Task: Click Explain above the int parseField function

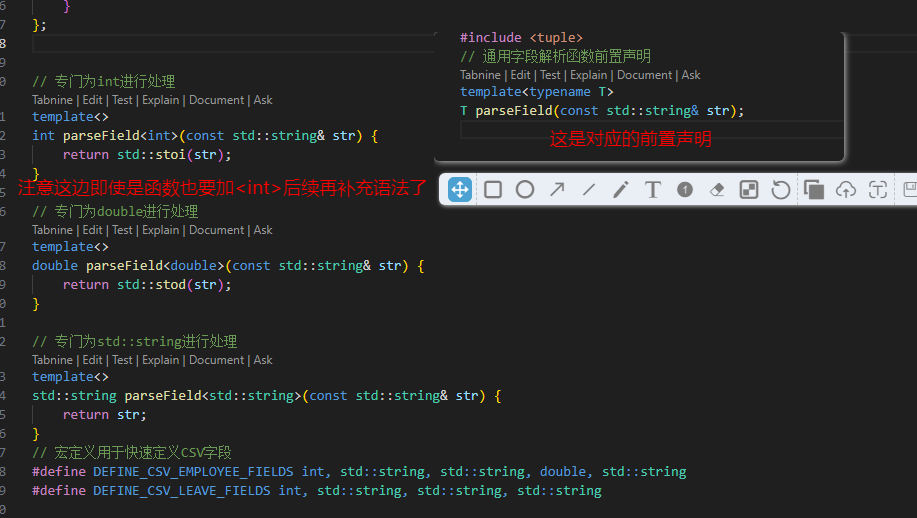Action: 158,100
